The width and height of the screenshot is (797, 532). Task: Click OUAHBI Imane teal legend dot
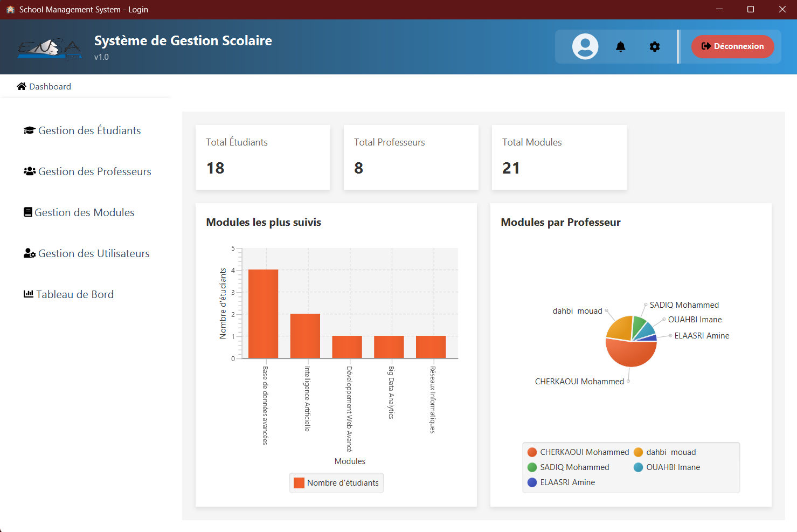pos(639,467)
